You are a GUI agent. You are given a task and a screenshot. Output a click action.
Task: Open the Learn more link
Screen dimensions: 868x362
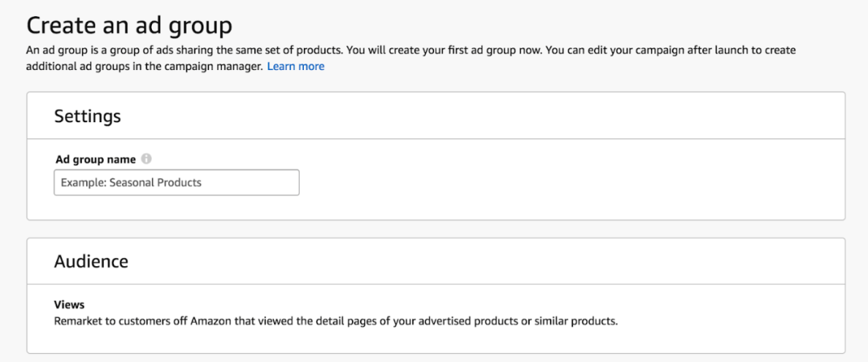296,67
